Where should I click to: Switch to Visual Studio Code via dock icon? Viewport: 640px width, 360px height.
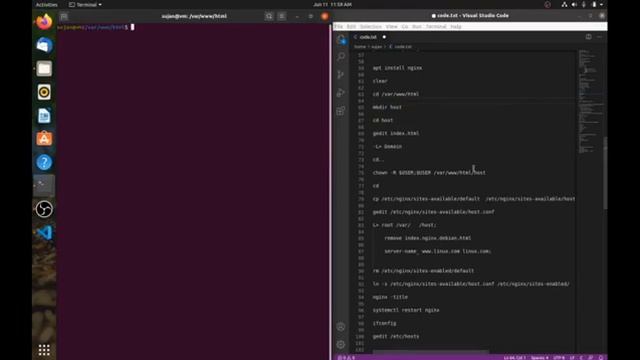click(44, 233)
